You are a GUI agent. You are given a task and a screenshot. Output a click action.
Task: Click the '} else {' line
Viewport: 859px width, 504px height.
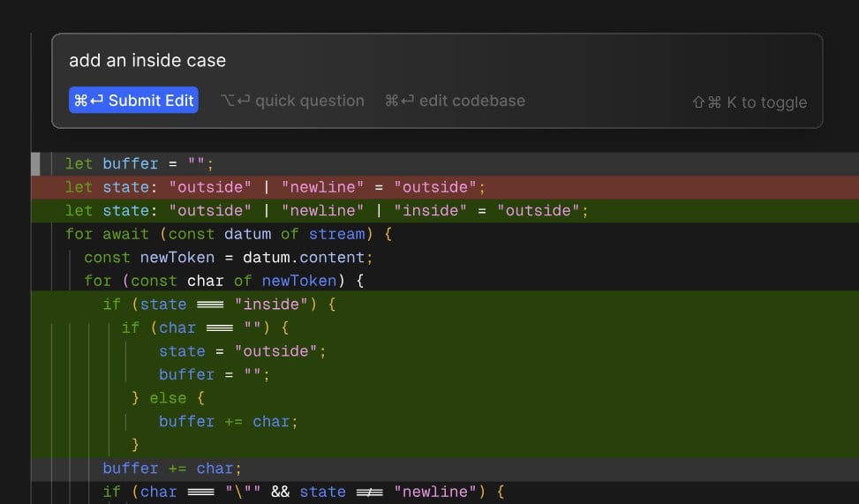[x=168, y=398]
